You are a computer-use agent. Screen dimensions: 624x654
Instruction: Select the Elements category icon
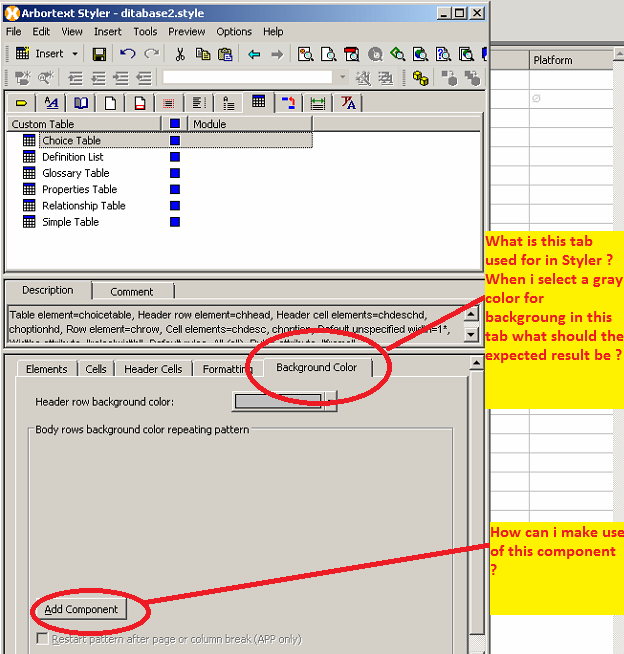coord(21,103)
